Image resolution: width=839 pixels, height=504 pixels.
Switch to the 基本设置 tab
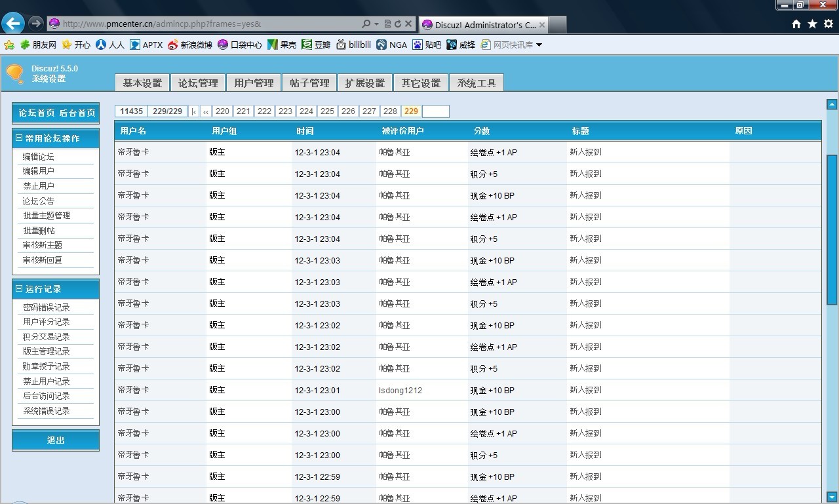click(x=142, y=83)
